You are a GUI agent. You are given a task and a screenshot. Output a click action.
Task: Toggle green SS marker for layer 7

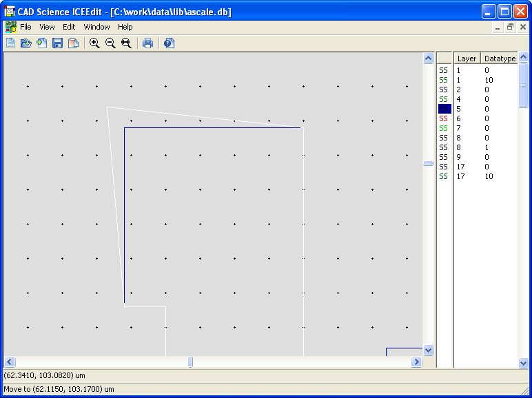point(443,128)
